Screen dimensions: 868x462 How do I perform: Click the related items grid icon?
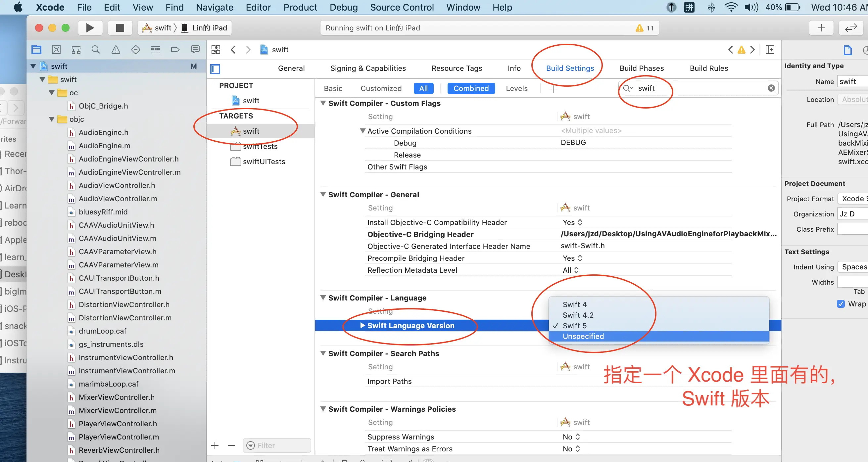[216, 50]
